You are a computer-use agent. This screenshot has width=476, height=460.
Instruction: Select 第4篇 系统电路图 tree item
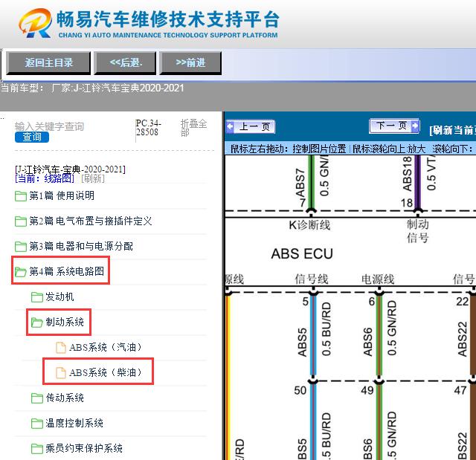click(66, 271)
